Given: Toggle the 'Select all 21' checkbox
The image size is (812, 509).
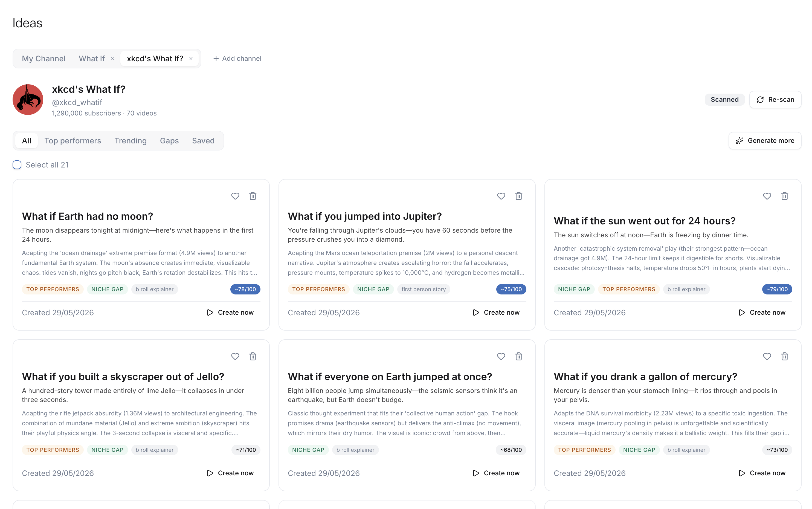Looking at the screenshot, I should pos(17,165).
